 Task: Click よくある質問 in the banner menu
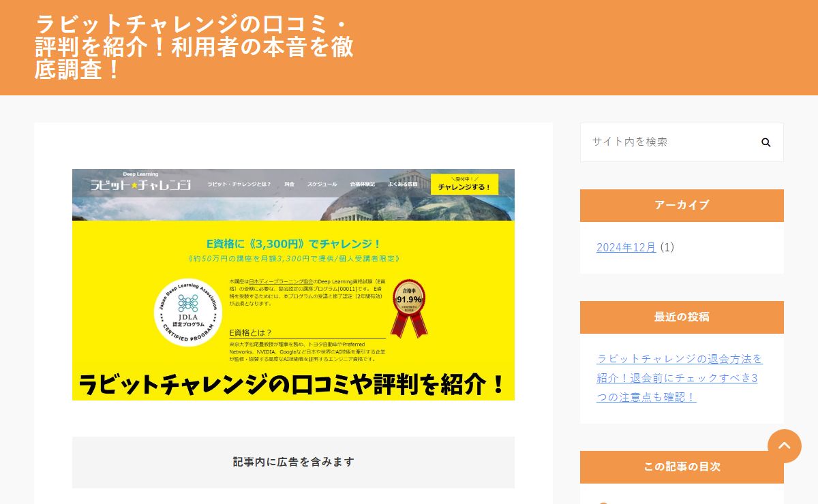tap(403, 185)
